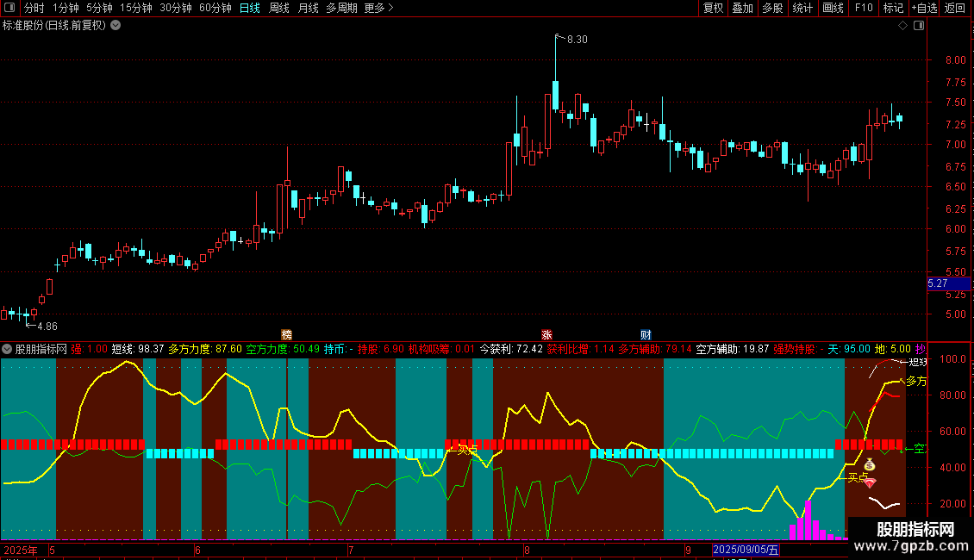Switch to 周线 weekly chart

279,8
